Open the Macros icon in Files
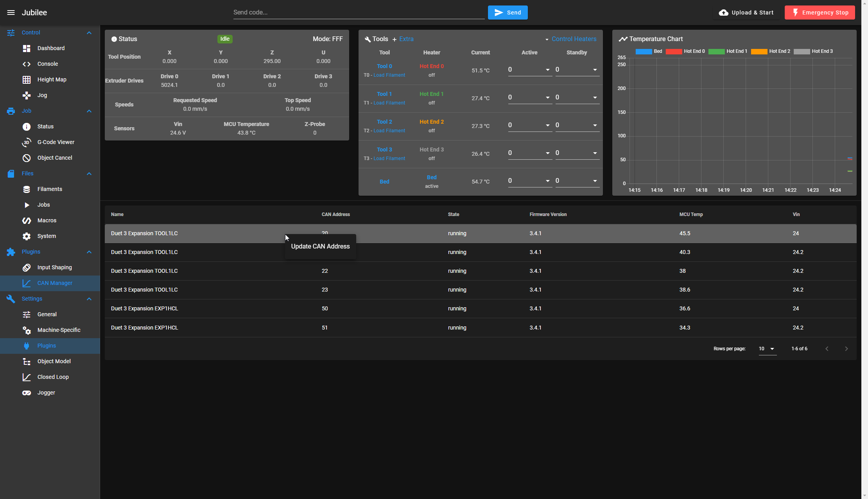868x499 pixels. click(27, 220)
